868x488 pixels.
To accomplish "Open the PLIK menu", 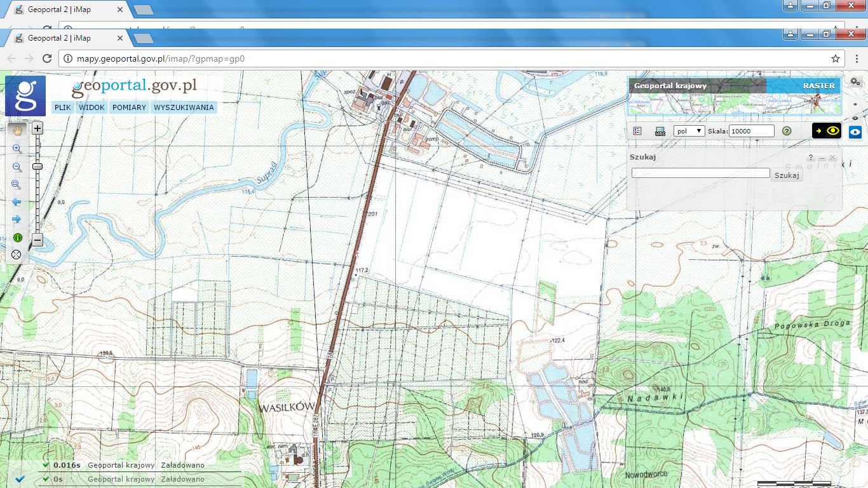I will pos(63,107).
